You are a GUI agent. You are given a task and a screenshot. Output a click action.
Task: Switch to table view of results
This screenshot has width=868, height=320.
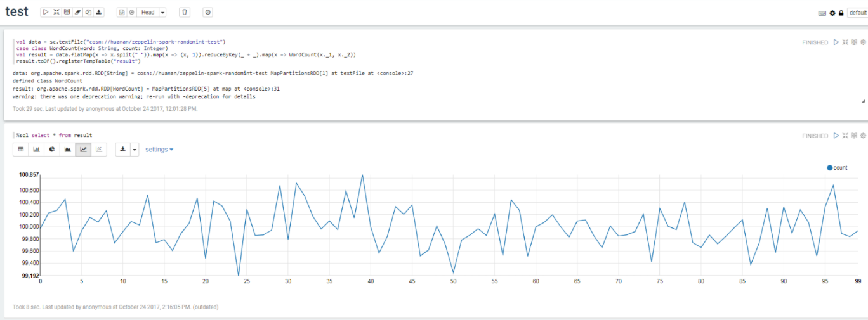coord(20,150)
